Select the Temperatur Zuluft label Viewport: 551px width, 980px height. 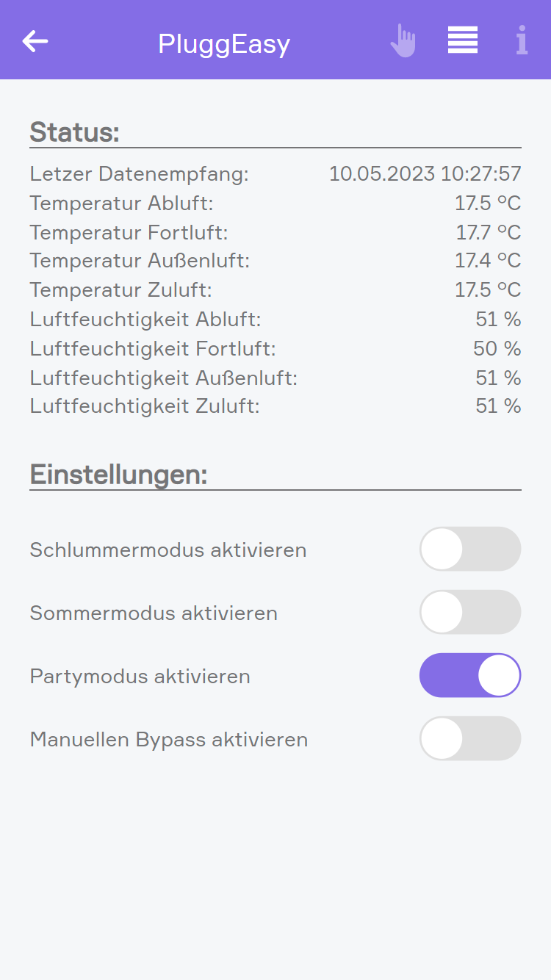[120, 290]
